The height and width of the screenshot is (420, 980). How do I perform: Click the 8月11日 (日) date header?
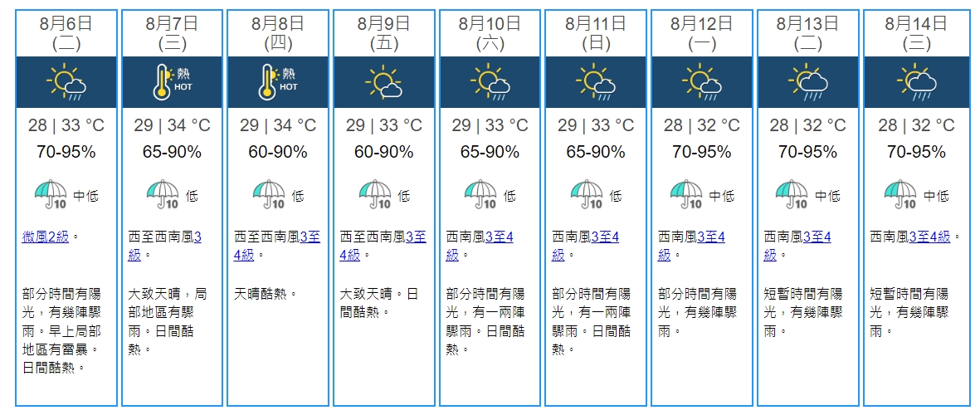pos(596,33)
